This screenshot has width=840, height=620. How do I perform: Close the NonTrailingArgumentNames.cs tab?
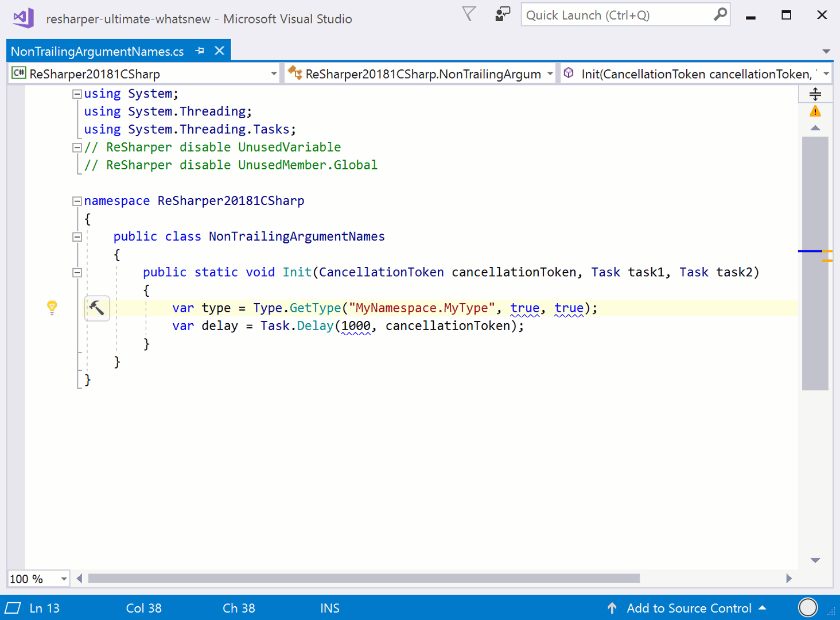[x=219, y=51]
